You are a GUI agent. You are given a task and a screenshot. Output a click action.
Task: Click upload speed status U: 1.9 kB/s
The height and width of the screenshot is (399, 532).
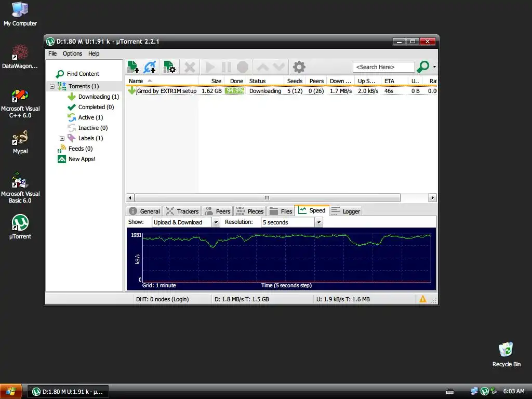(343, 299)
